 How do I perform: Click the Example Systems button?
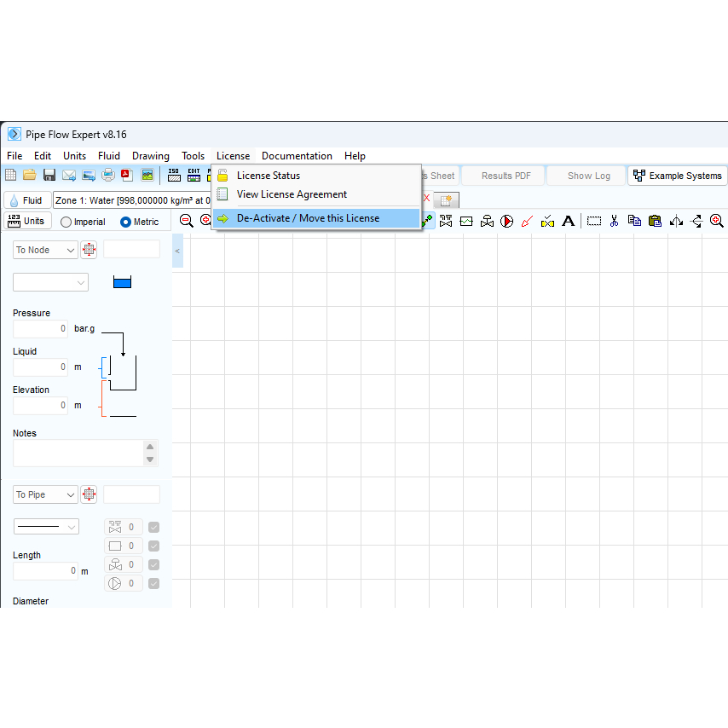click(678, 176)
